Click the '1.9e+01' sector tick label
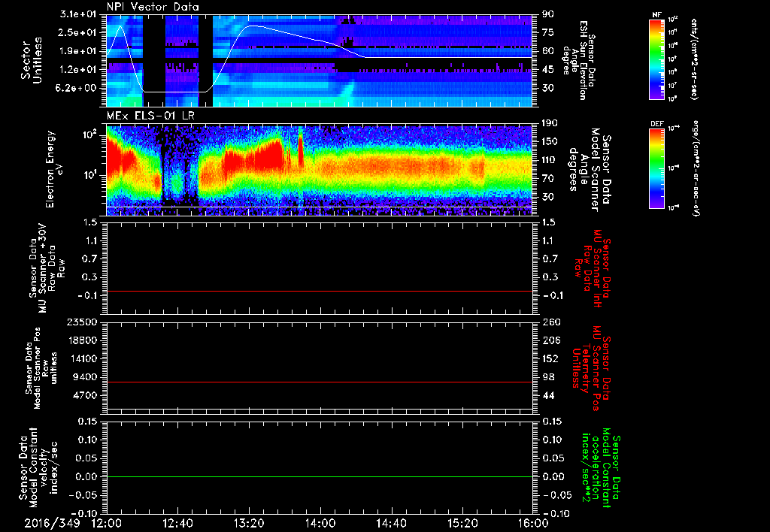Viewport: 770px width, 532px height. pyautogui.click(x=78, y=51)
